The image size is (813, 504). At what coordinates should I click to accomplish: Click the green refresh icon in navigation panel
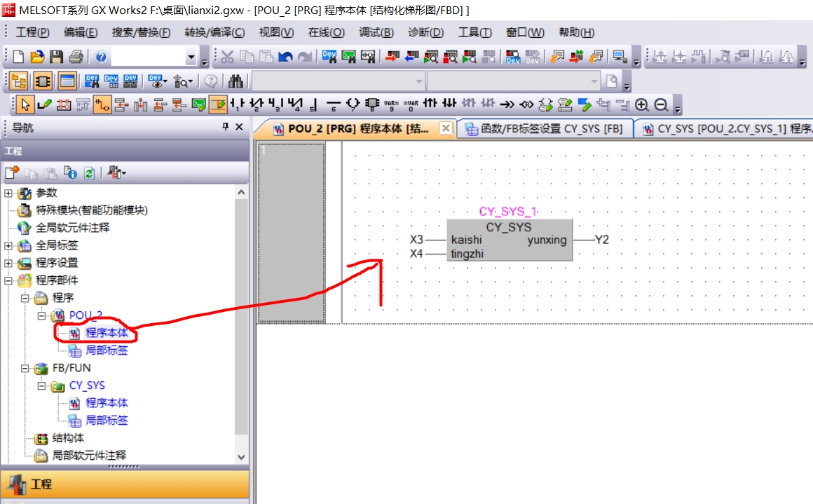coord(89,172)
